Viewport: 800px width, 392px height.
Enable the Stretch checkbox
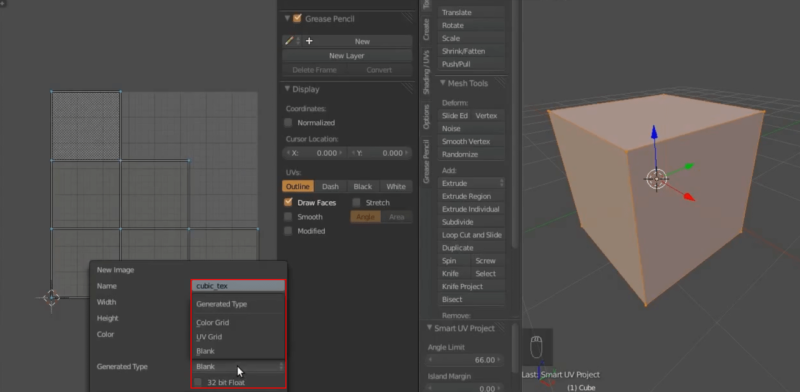(x=356, y=202)
